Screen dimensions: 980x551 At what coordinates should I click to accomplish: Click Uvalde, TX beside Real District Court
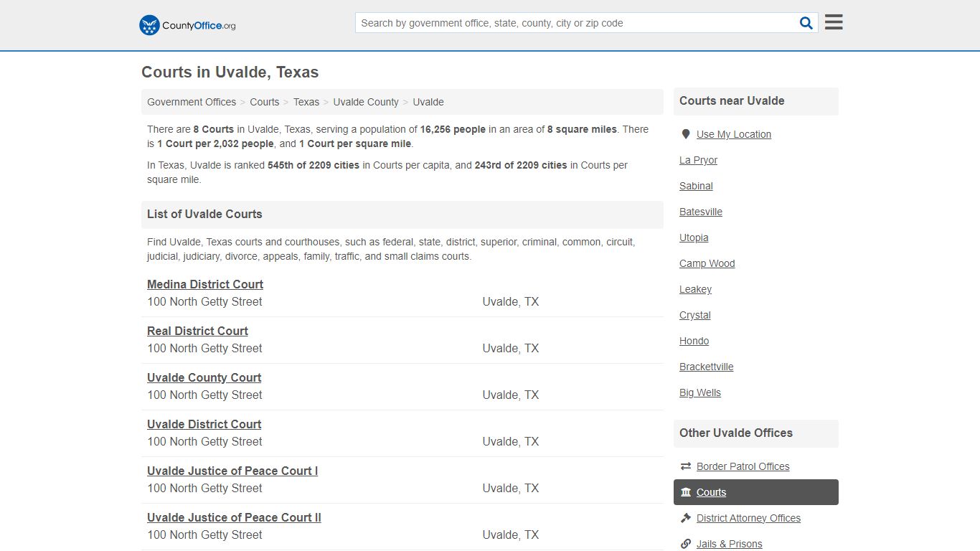click(x=510, y=348)
